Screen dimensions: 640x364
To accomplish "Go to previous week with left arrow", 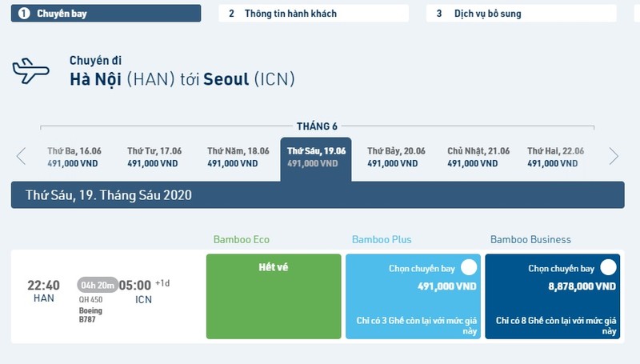I will 21,156.
